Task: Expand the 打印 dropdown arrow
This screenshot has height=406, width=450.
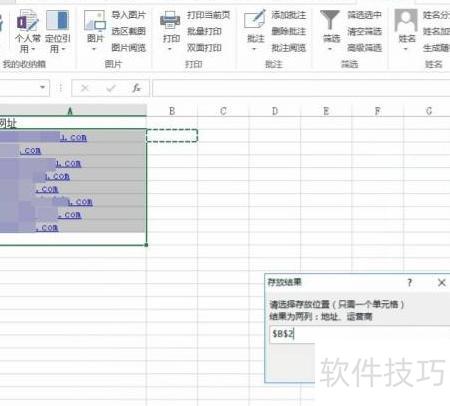Action: [x=170, y=49]
